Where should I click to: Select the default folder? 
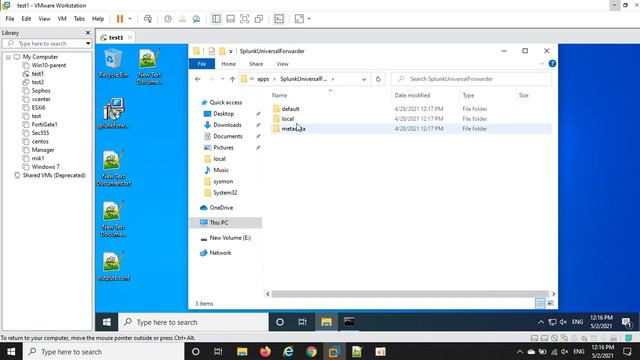coord(290,109)
